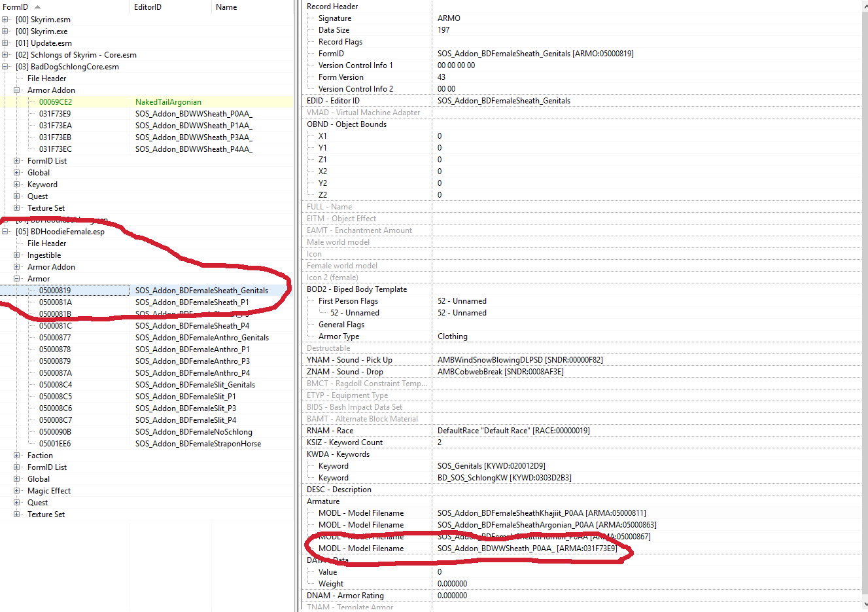Collapse the [03] BadDogSchlongCore.esm node
The width and height of the screenshot is (868, 612).
[x=5, y=67]
